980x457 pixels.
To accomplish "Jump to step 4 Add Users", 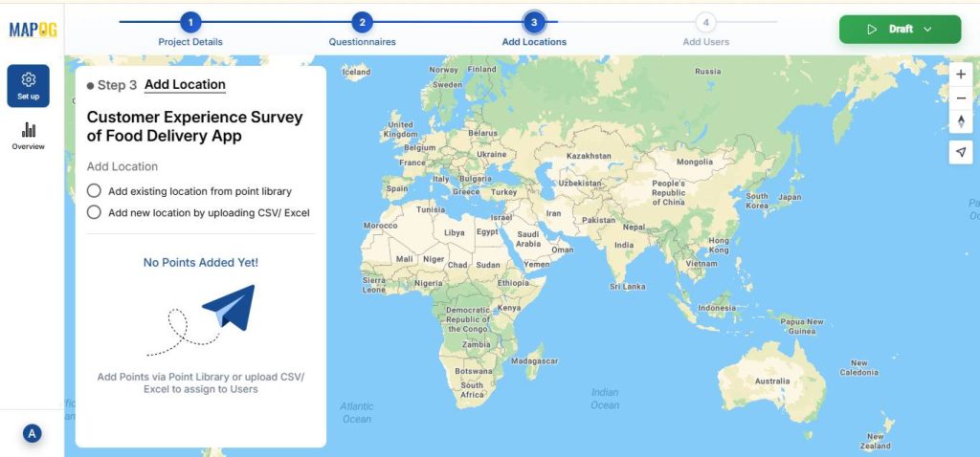I will [705, 22].
